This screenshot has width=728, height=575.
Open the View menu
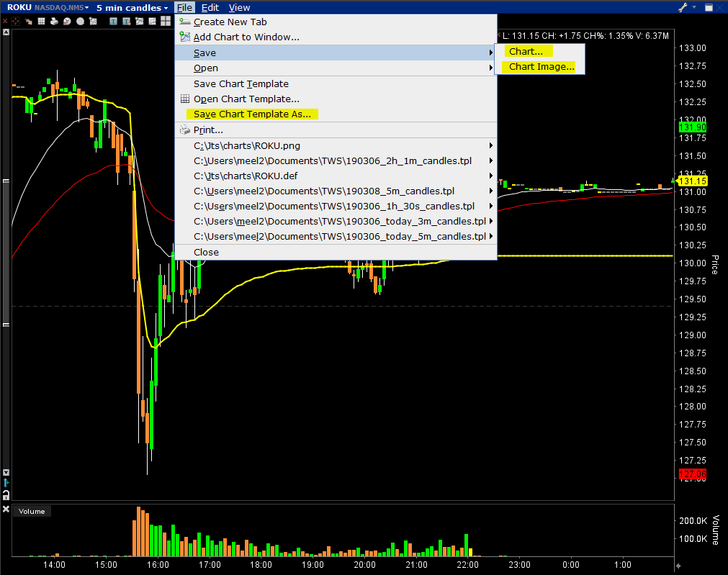pos(239,7)
